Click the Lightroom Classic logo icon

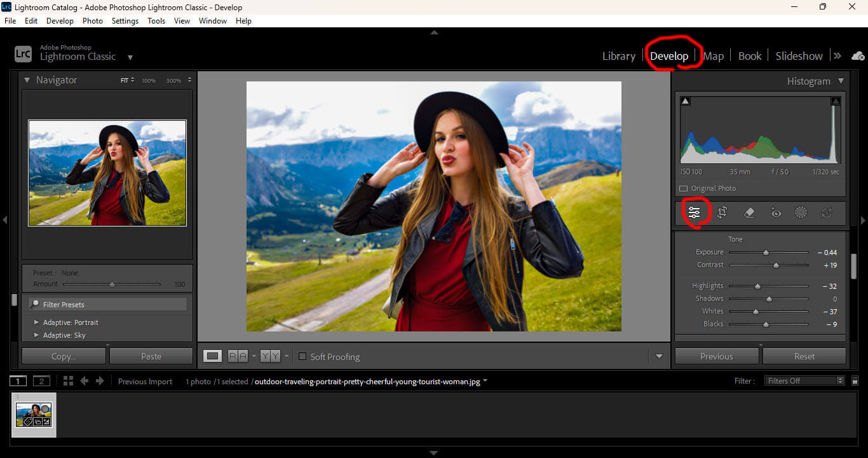23,53
